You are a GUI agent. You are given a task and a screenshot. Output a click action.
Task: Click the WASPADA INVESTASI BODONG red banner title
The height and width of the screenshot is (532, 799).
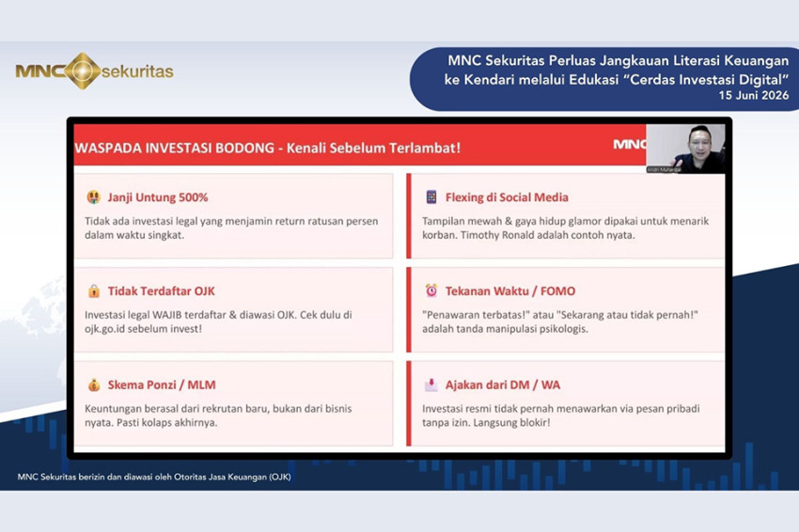point(268,148)
